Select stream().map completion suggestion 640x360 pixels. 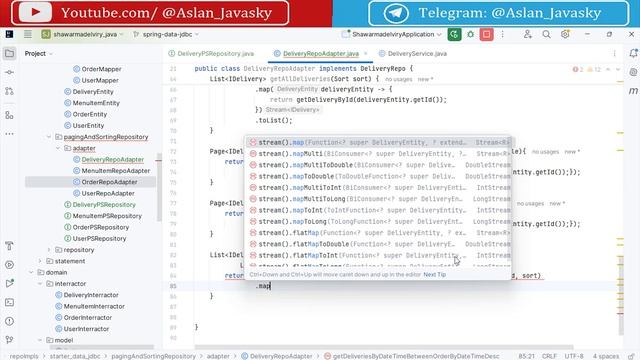pos(378,142)
